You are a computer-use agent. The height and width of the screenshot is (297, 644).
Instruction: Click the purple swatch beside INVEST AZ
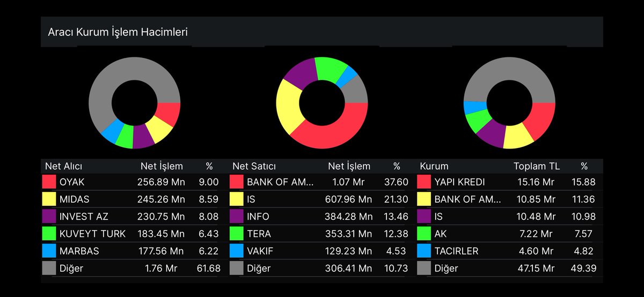(49, 217)
